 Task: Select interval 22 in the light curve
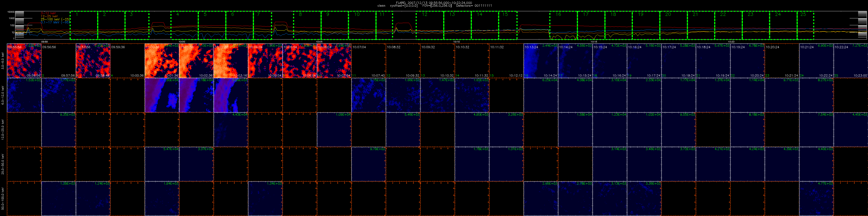728,25
